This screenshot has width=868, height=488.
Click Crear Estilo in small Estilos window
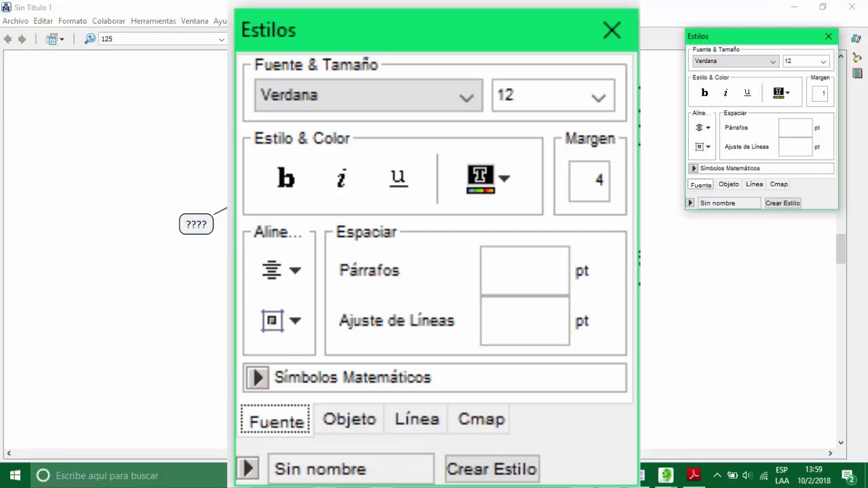pyautogui.click(x=783, y=203)
